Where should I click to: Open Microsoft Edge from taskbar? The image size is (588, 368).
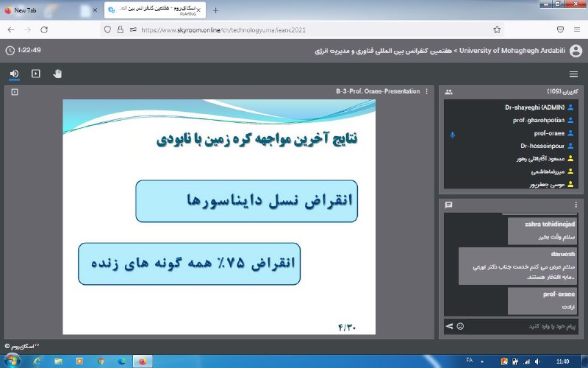[x=121, y=361]
